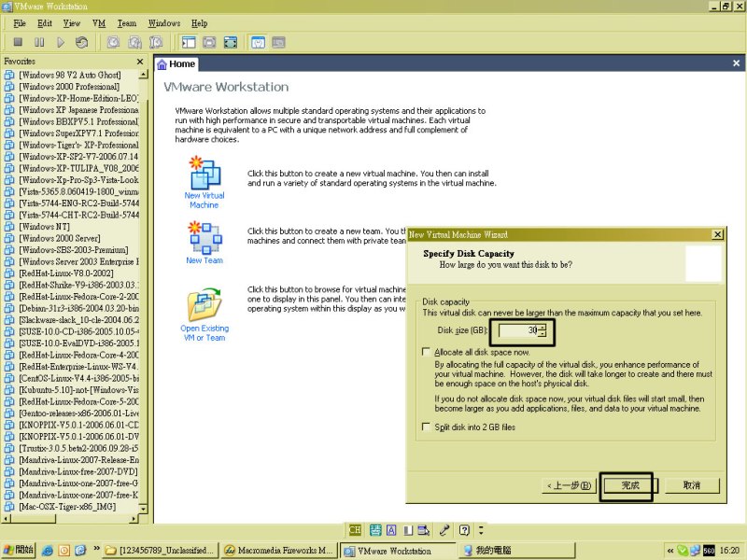Expand hidden system tray icons chevron
This screenshot has height=560, width=747.
click(669, 551)
